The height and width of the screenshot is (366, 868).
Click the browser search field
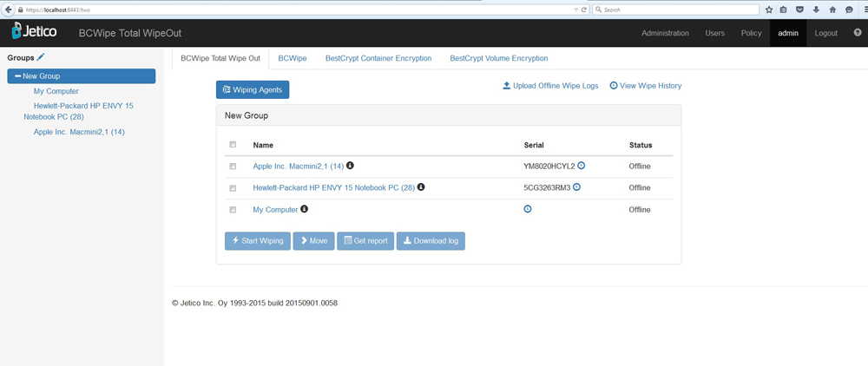(x=676, y=10)
